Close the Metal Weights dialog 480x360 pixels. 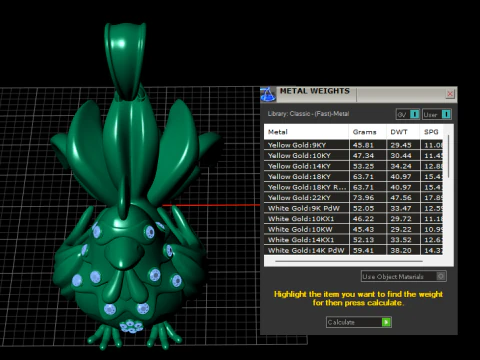point(450,94)
